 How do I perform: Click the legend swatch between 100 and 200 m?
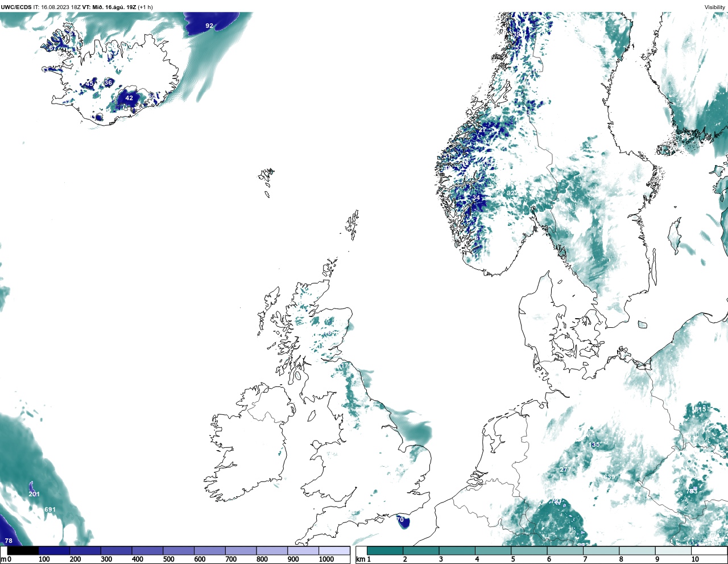coord(54,551)
